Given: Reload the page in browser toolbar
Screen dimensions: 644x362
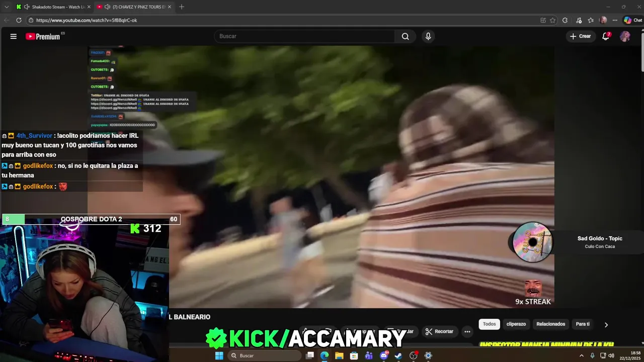Looking at the screenshot, I should [19, 20].
